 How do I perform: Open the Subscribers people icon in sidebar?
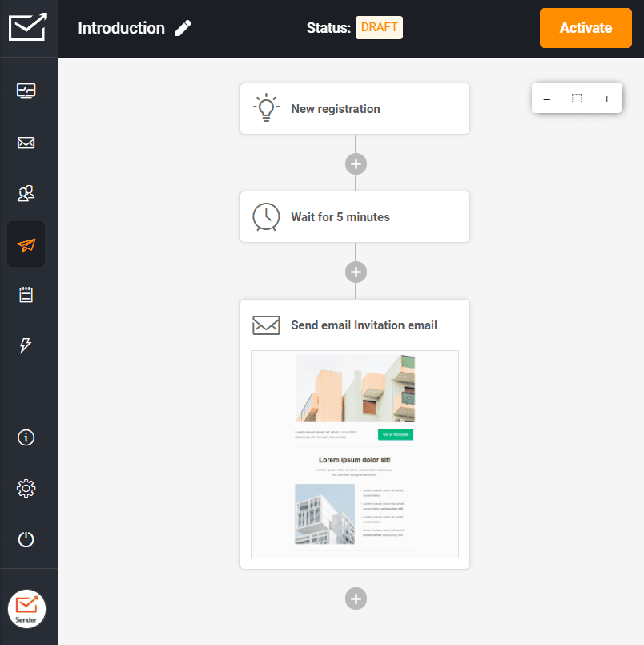[26, 193]
